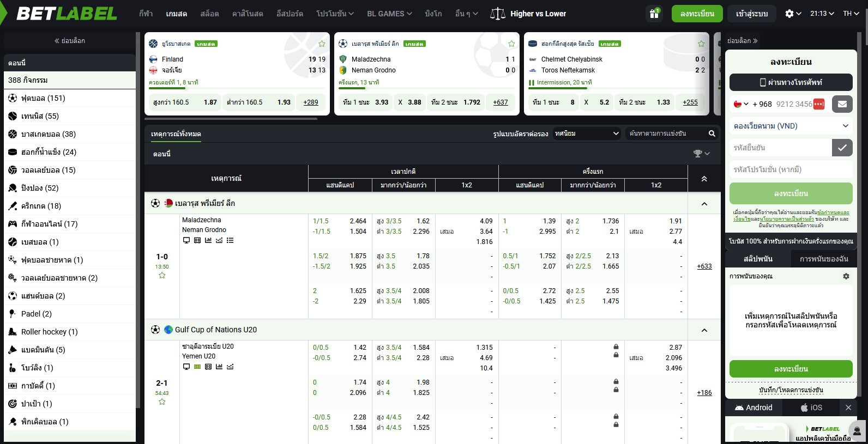Click green ลงทะเบียน button in header
This screenshot has height=444, width=868.
pos(697,14)
